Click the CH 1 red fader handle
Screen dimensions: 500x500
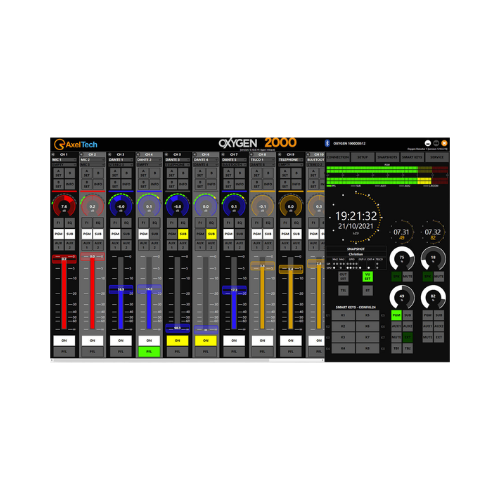64,259
